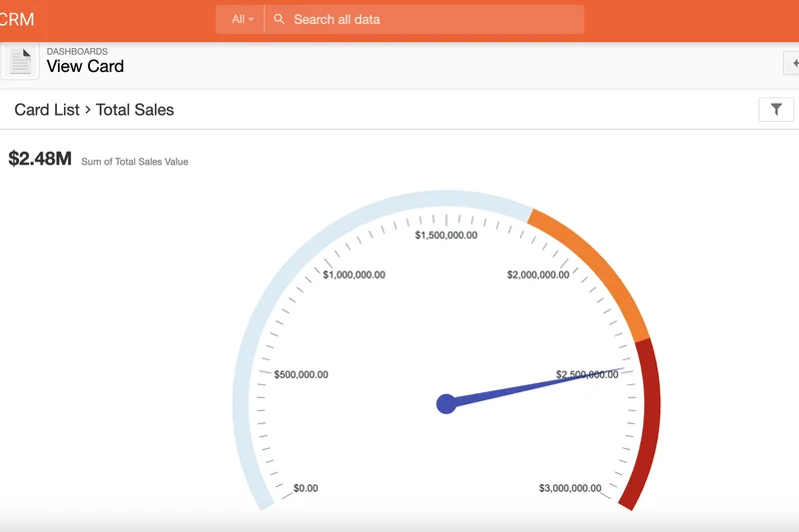799x532 pixels.
Task: Focus the Search all data field
Action: [x=429, y=19]
